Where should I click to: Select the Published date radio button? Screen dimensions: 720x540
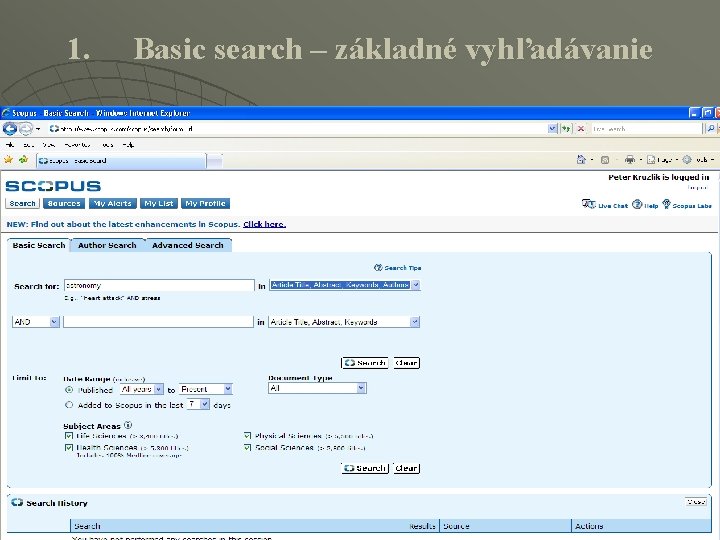pos(69,390)
